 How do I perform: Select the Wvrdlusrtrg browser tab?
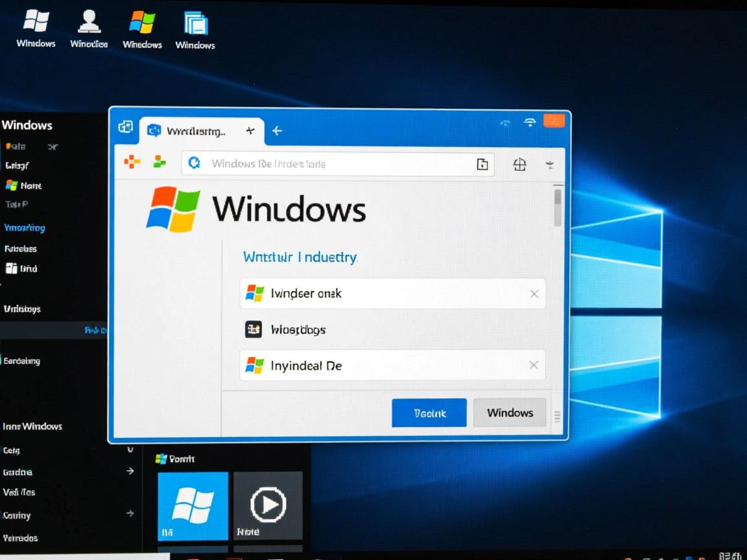(x=195, y=131)
